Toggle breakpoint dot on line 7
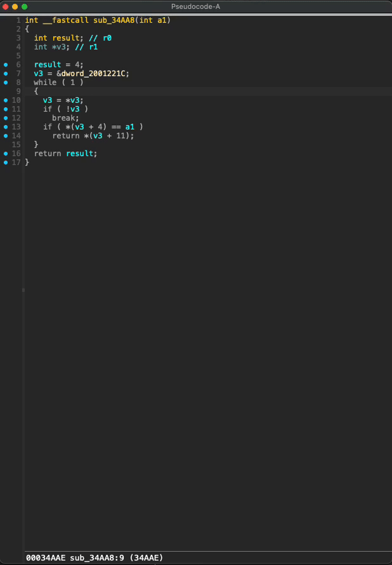This screenshot has width=392, height=565. (x=6, y=74)
